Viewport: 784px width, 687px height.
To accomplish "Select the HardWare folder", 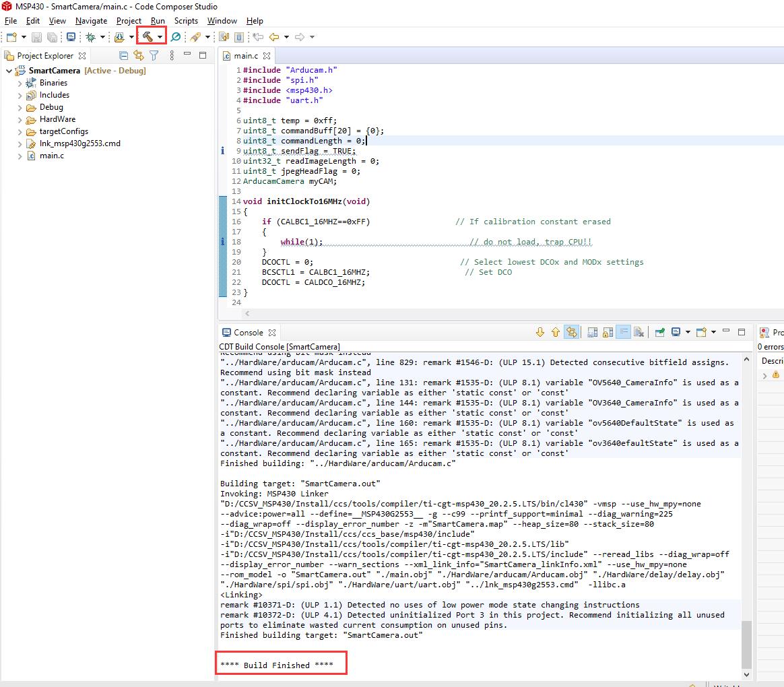I will pyautogui.click(x=57, y=119).
